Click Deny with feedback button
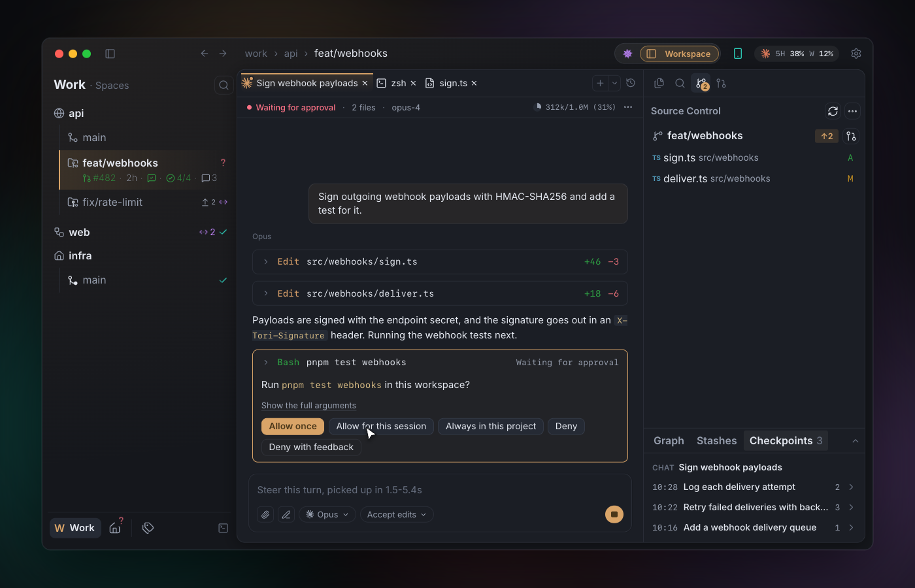This screenshot has height=588, width=915. [311, 448]
